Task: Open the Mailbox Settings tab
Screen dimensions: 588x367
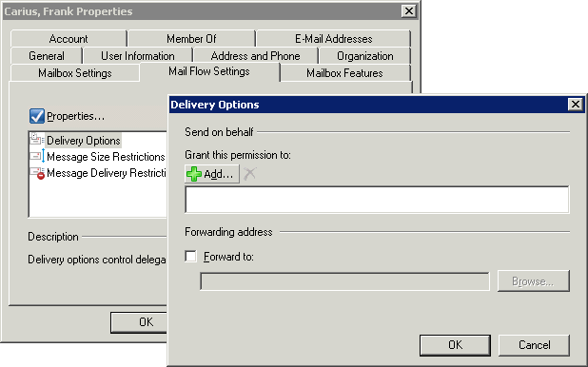Action: [75, 72]
